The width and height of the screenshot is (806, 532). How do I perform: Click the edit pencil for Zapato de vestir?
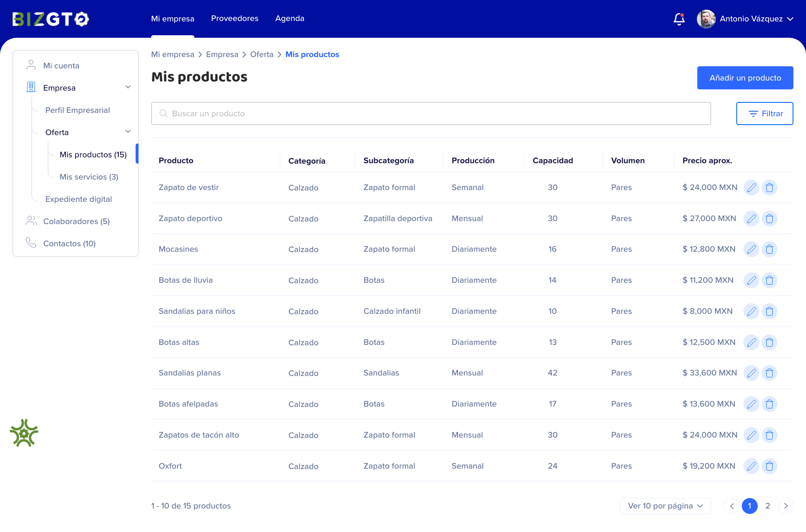click(x=751, y=188)
